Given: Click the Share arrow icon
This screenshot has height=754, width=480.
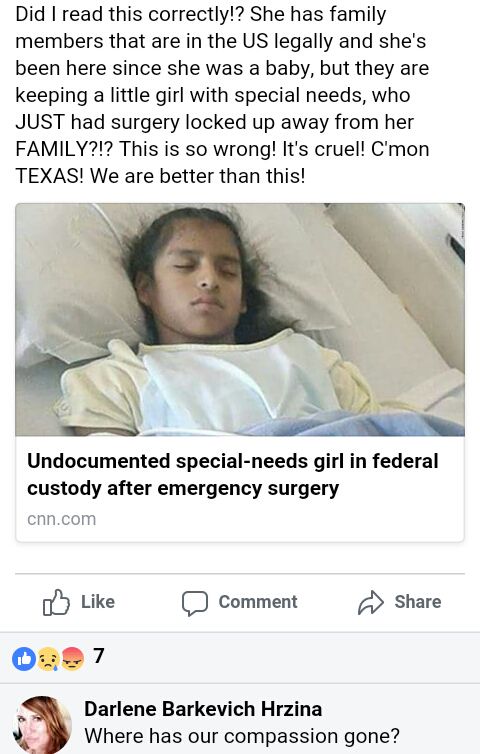Looking at the screenshot, I should click(x=371, y=602).
